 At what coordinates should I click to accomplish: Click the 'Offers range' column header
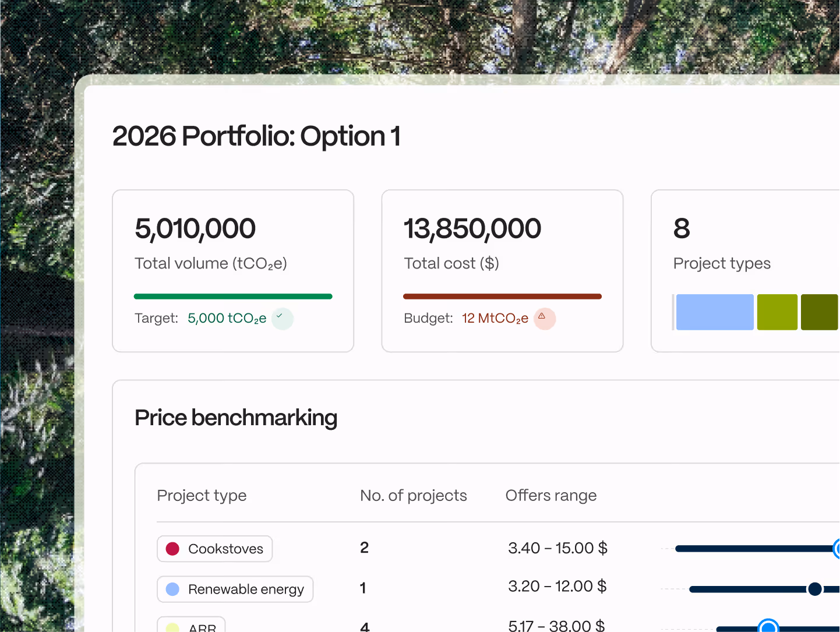tap(551, 496)
